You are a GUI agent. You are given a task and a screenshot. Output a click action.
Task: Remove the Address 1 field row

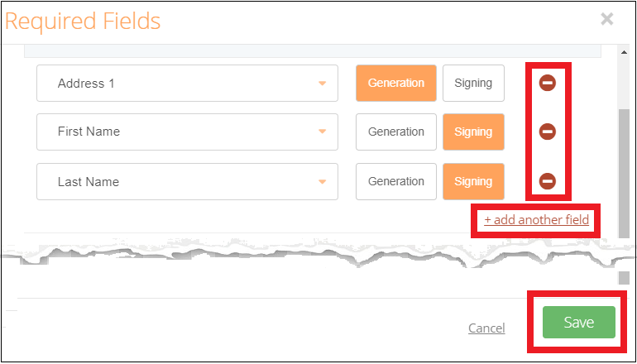[x=547, y=83]
